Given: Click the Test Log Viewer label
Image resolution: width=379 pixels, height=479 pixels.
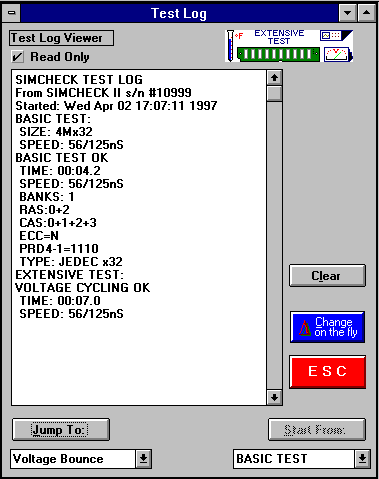Looking at the screenshot, I should click(61, 38).
